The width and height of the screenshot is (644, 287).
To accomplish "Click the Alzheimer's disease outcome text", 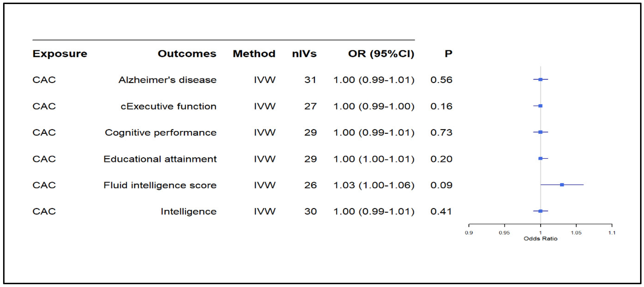I will [x=167, y=80].
